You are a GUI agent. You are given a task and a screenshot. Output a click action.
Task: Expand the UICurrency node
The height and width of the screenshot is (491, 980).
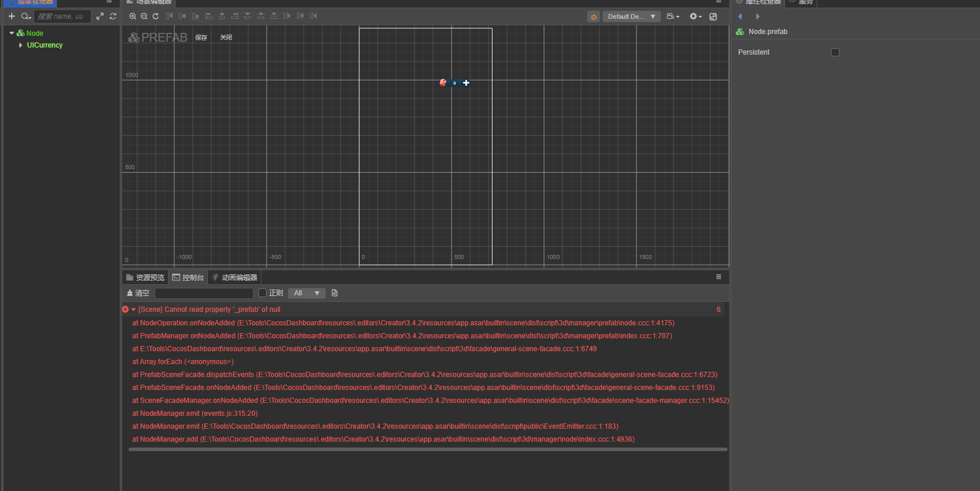point(21,45)
